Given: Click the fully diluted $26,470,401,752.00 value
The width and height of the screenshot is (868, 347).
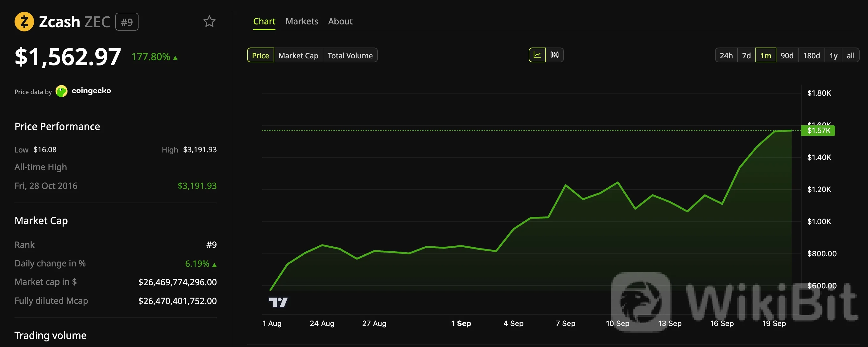Looking at the screenshot, I should pyautogui.click(x=178, y=301).
